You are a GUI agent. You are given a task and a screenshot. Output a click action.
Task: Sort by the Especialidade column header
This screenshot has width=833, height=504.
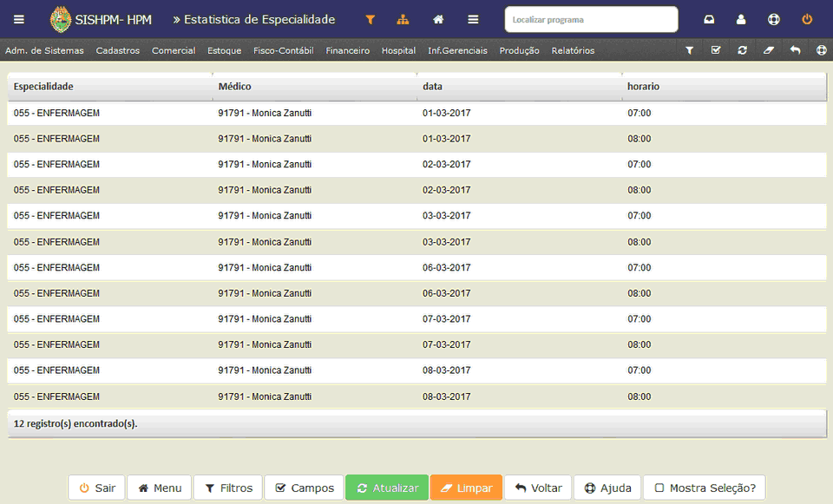point(43,87)
